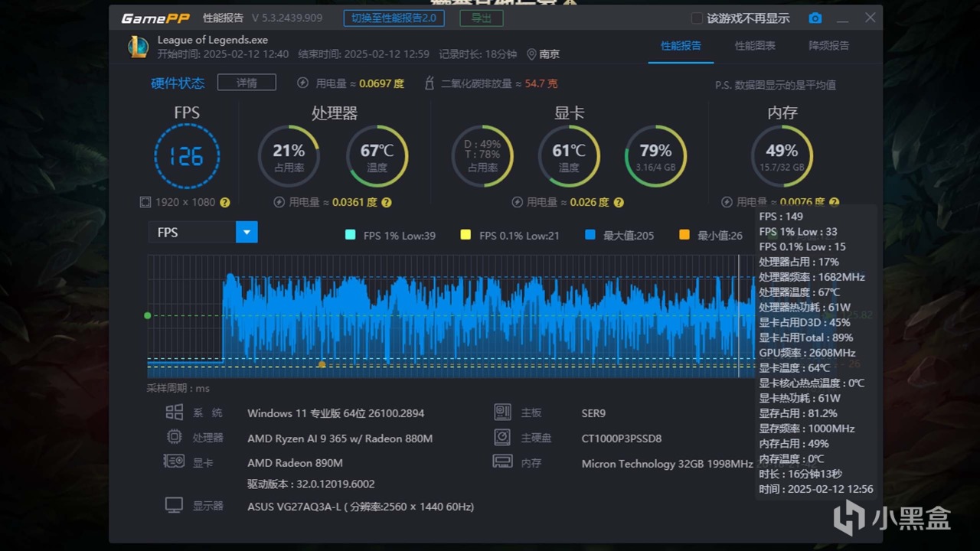Click the 'GPU频率 : 2608MHz' tooltip line

[807, 353]
